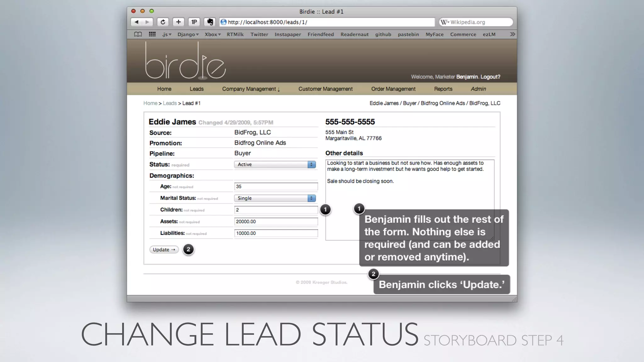The height and width of the screenshot is (362, 644).
Task: Show more bookmarks with double chevron
Action: pyautogui.click(x=512, y=34)
